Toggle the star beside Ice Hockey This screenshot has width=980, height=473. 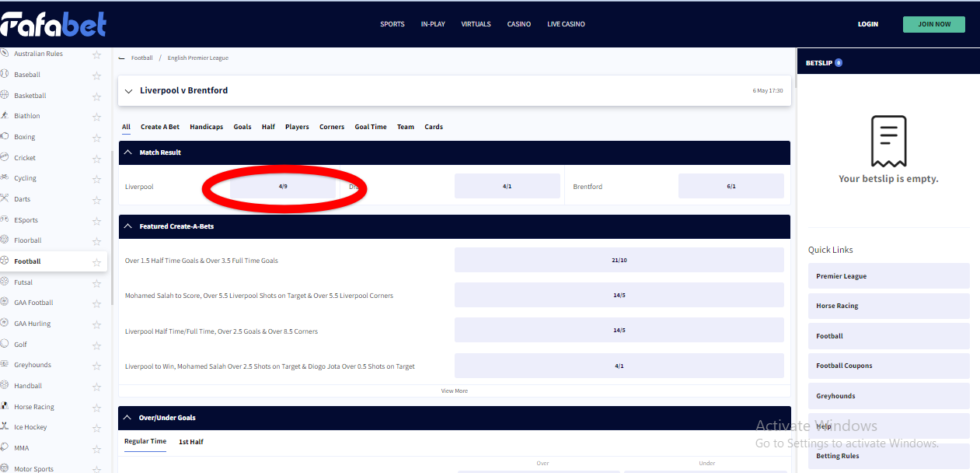tap(96, 428)
